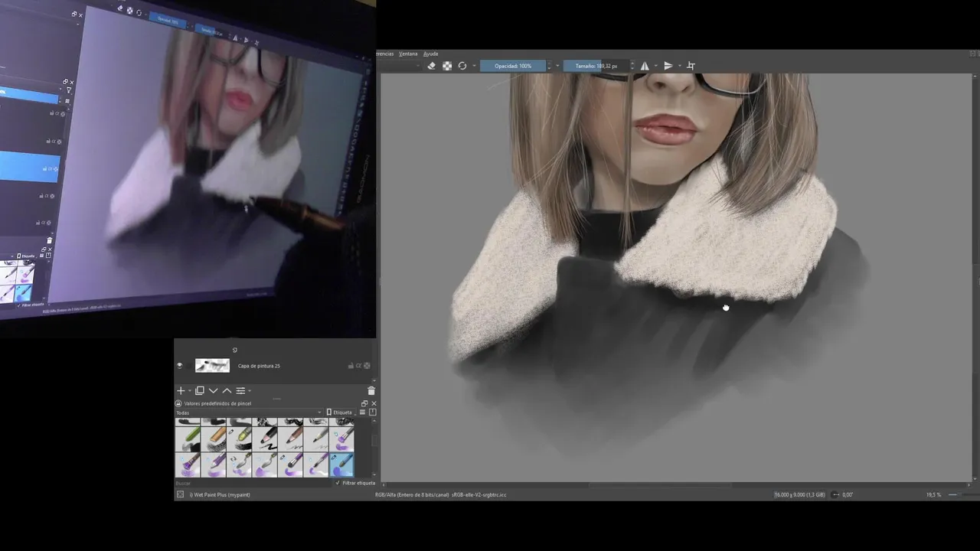Close the Valores predefinidos de pincel docker
The width and height of the screenshot is (980, 551).
point(374,403)
